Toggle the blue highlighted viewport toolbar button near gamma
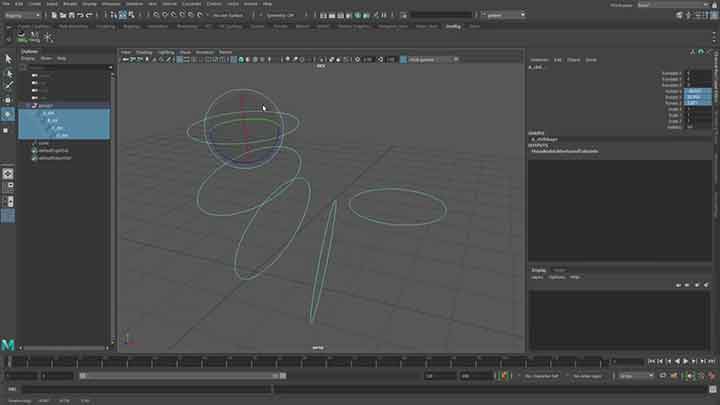Image resolution: width=720 pixels, height=405 pixels. pos(403,59)
